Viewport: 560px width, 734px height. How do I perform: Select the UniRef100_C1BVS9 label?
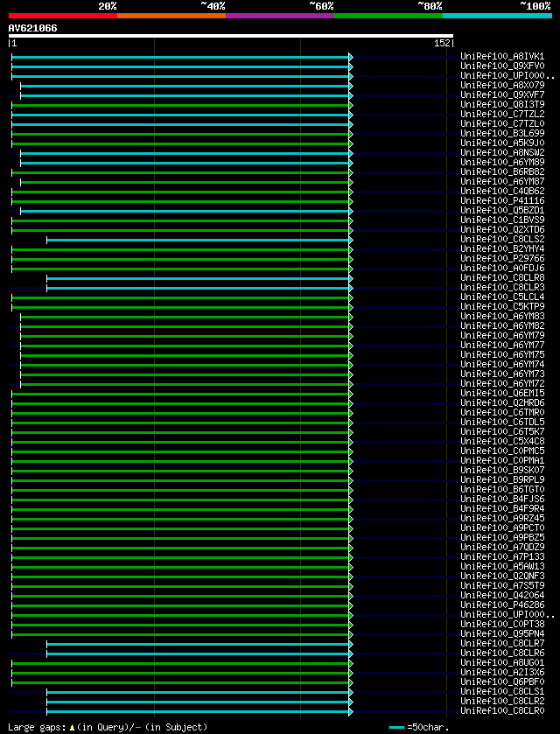pyautogui.click(x=503, y=220)
